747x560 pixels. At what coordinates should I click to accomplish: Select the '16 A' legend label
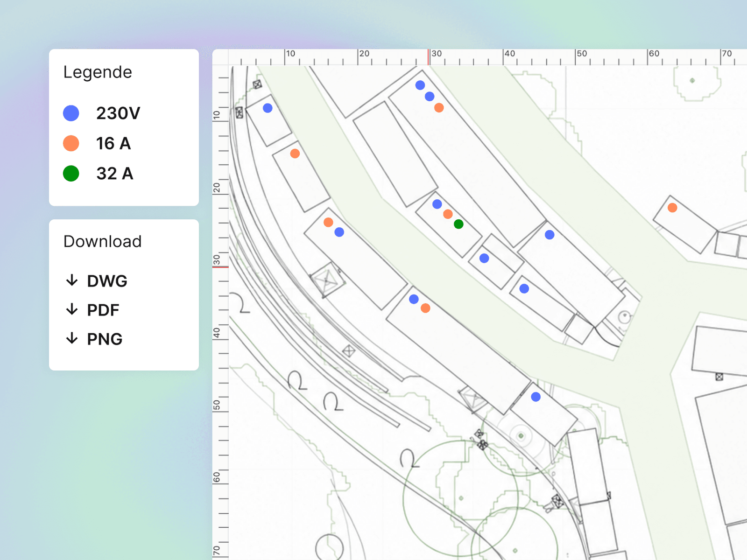click(113, 143)
